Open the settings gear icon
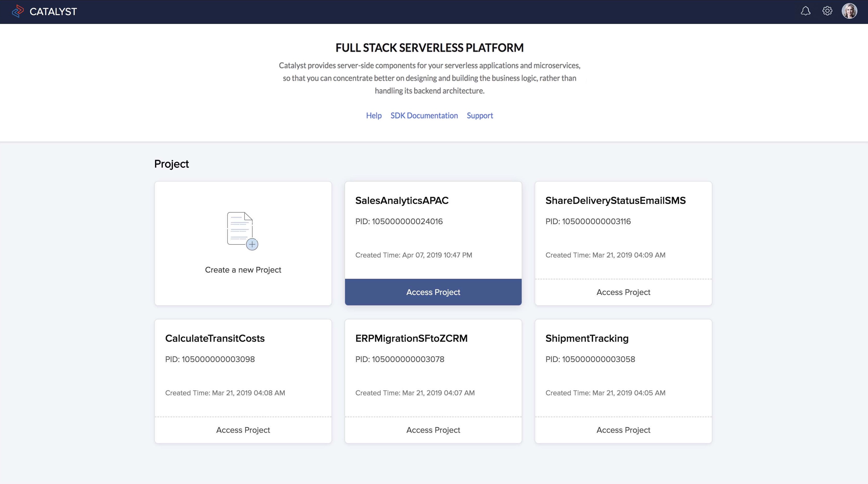The height and width of the screenshot is (484, 868). tap(827, 11)
